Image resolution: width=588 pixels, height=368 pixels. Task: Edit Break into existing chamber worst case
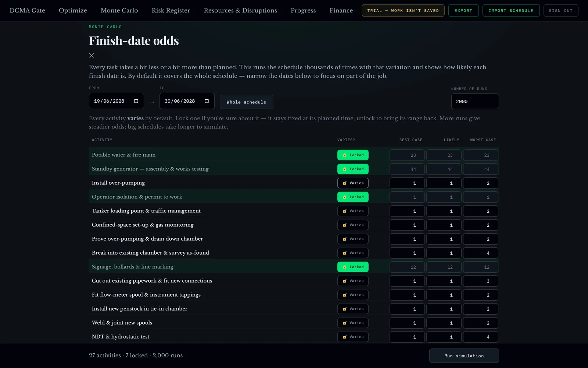coord(481,253)
